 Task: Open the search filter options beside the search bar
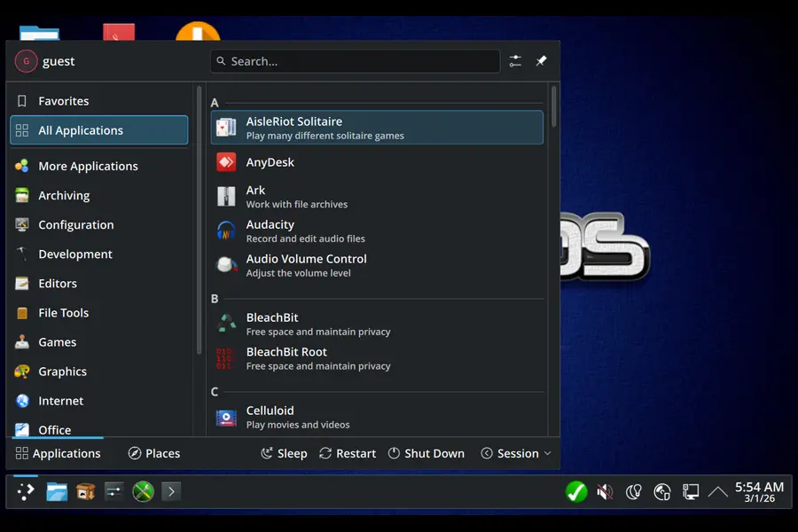[515, 61]
